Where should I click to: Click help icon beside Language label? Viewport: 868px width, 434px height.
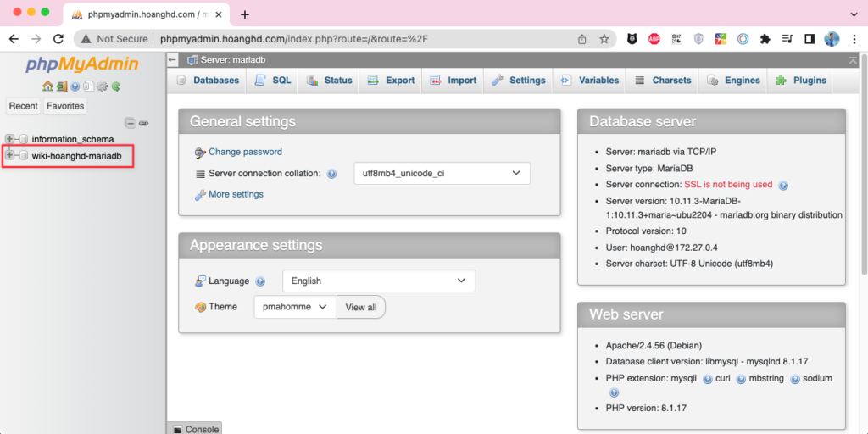click(x=260, y=281)
